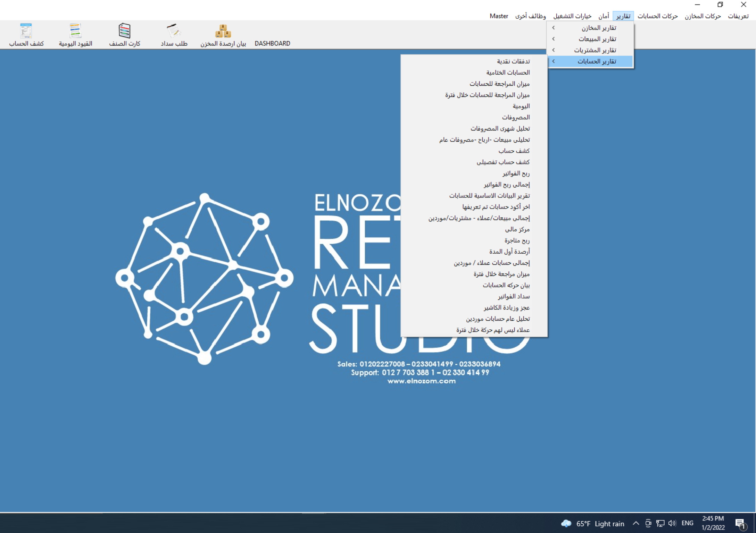Image resolution: width=756 pixels, height=533 pixels.
Task: Select إجمالى ربح الفواتير entry
Action: click(x=474, y=185)
